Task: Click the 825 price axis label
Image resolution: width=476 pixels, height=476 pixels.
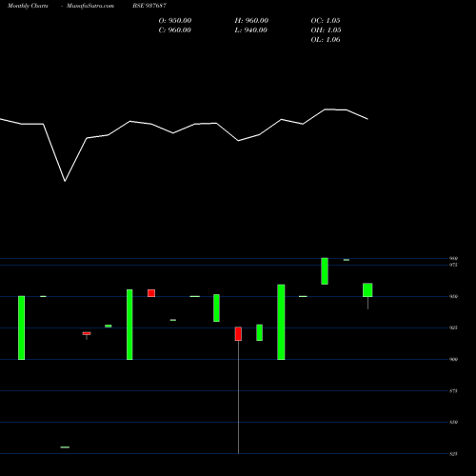Action: [x=453, y=454]
